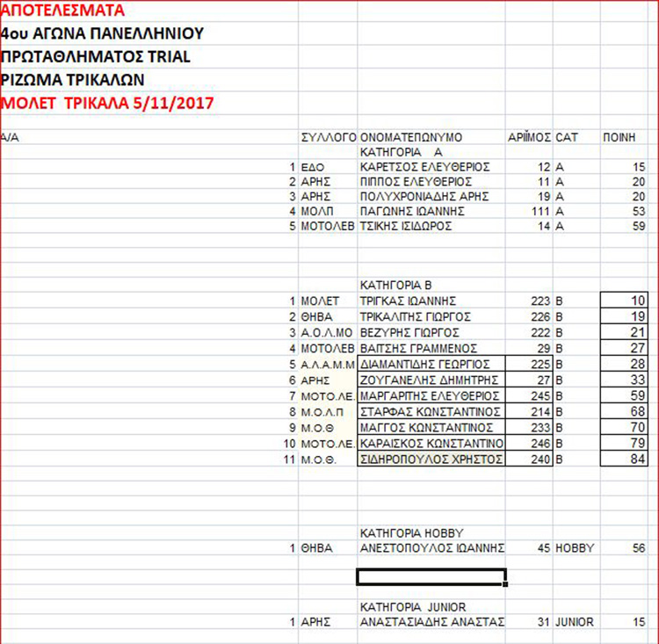659x644 pixels.
Task: Click the penalty cell 56
Action: coord(639,548)
